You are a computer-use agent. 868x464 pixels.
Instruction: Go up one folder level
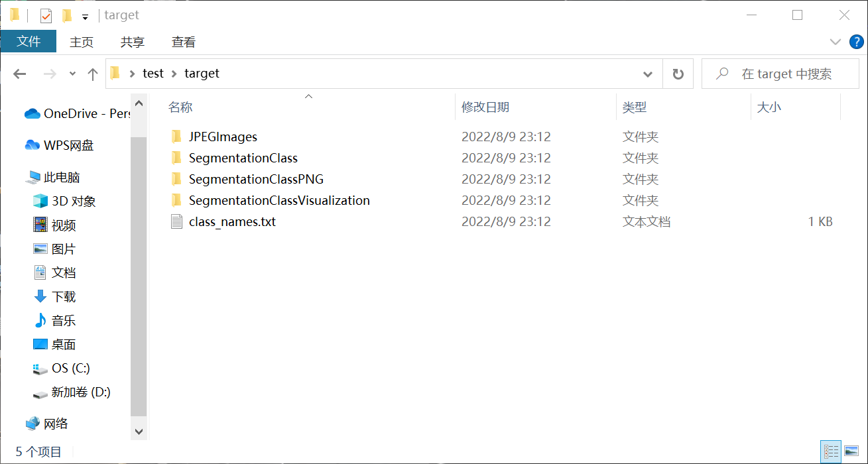pyautogui.click(x=93, y=74)
